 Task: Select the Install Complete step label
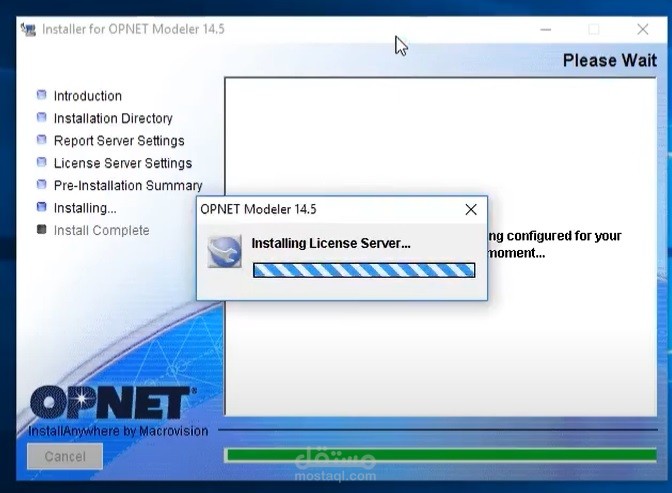coord(102,230)
